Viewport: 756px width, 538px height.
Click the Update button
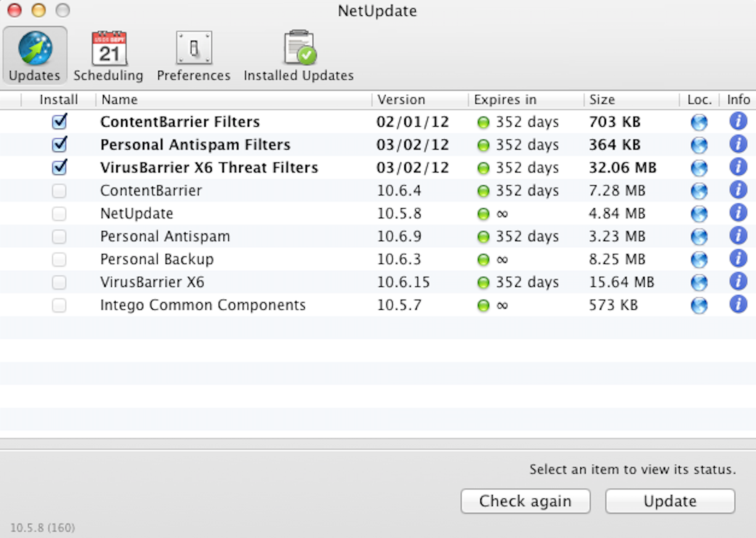[670, 501]
